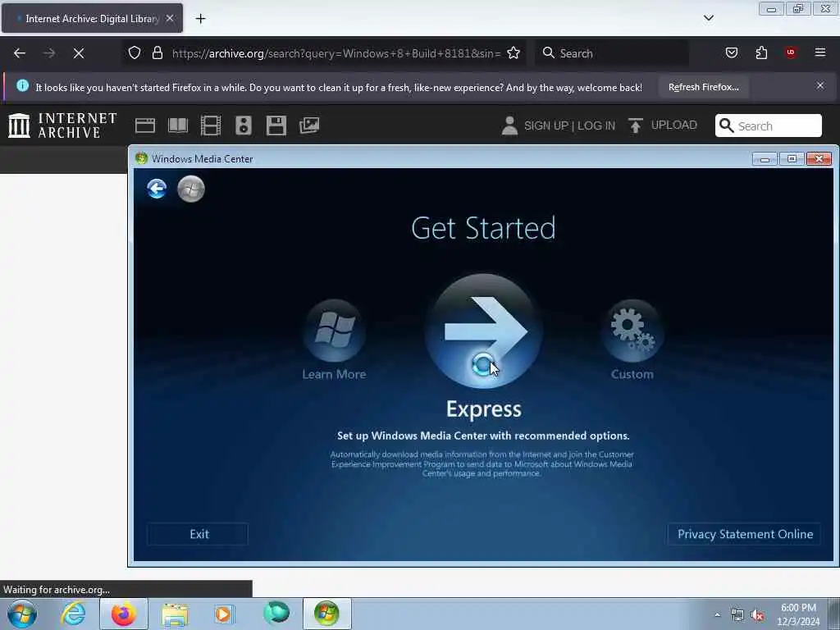Screen dimensions: 840x630
Task: Open the network tray icon
Action: coord(737,615)
